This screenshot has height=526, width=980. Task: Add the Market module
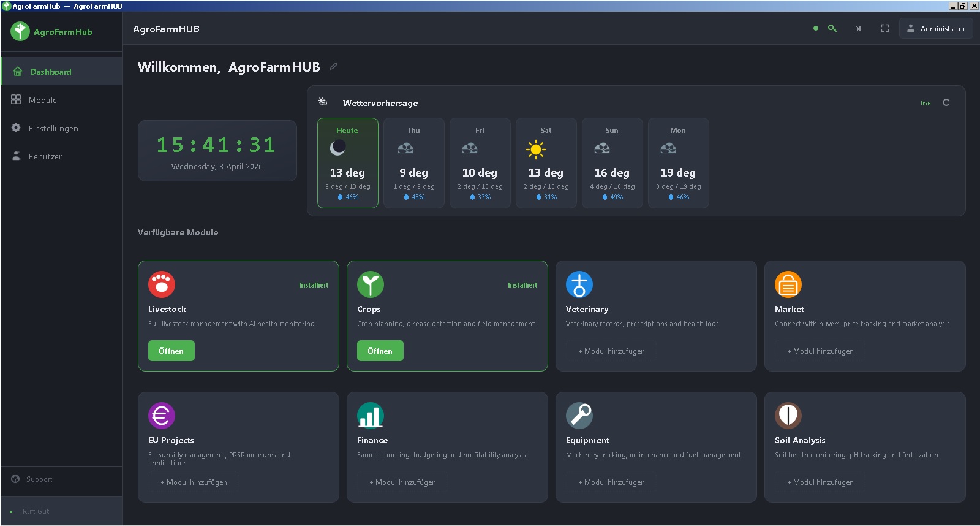(820, 351)
